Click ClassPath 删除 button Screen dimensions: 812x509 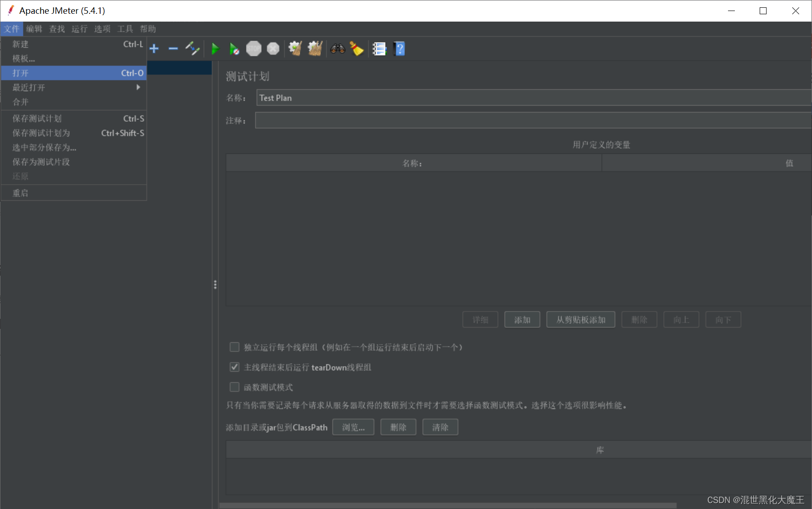coord(398,427)
